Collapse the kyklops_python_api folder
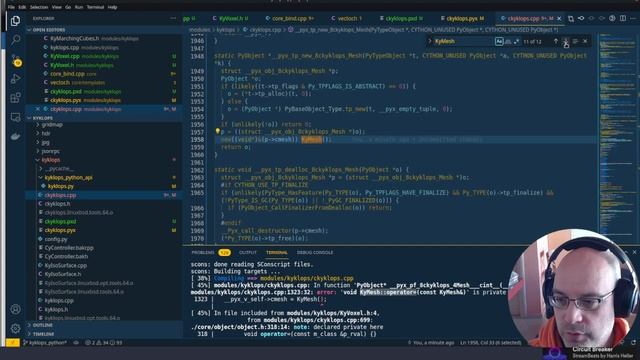The width and height of the screenshot is (640, 360). [68, 178]
